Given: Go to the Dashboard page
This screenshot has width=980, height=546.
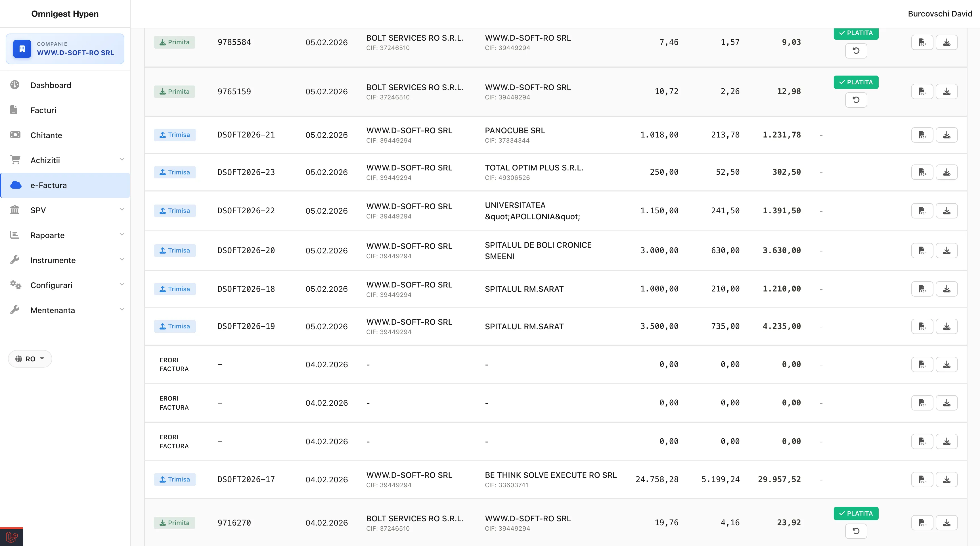Looking at the screenshot, I should (x=51, y=85).
